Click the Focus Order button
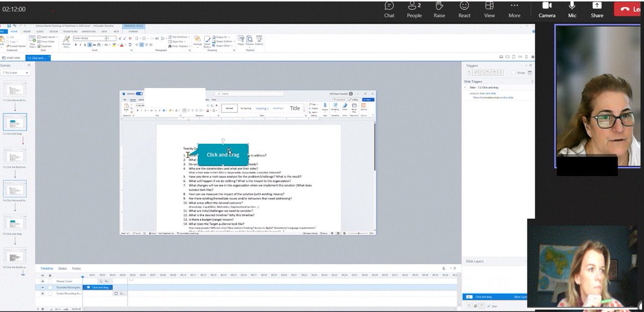 [x=46, y=42]
